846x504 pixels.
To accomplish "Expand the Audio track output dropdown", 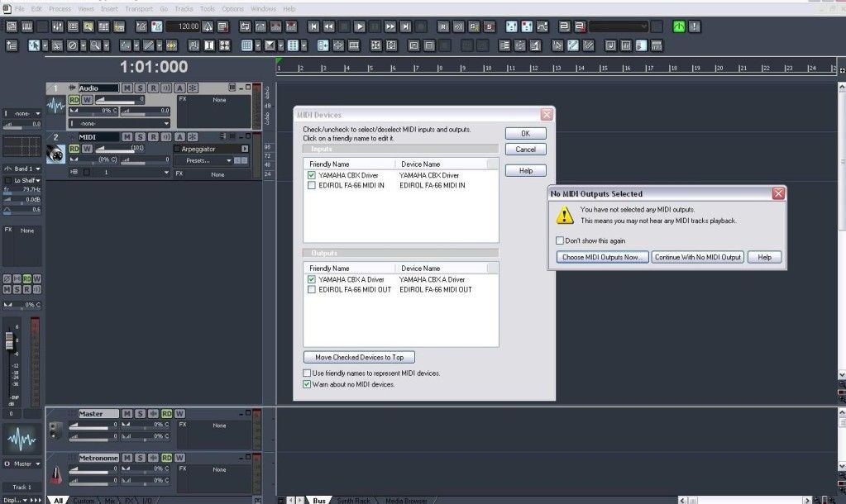I will click(x=165, y=123).
